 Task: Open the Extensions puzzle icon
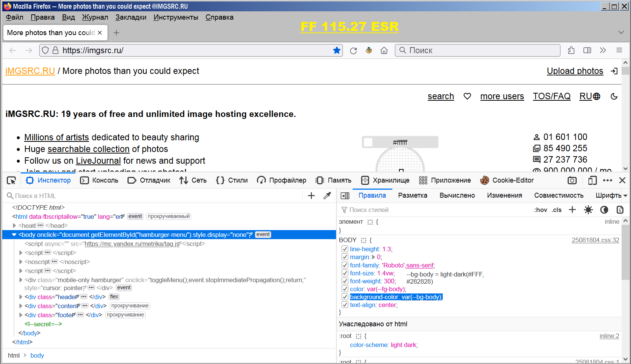571,51
